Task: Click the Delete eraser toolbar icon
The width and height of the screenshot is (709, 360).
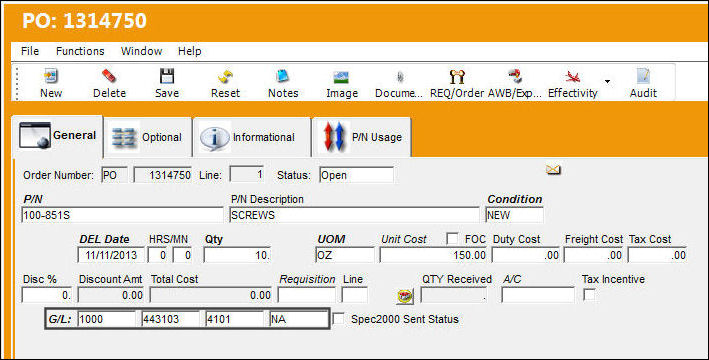Action: 109,76
